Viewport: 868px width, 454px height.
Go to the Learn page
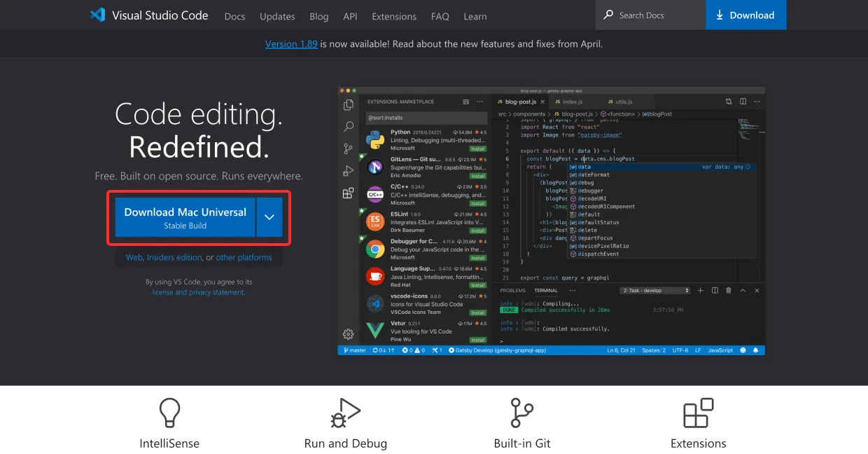click(x=475, y=16)
